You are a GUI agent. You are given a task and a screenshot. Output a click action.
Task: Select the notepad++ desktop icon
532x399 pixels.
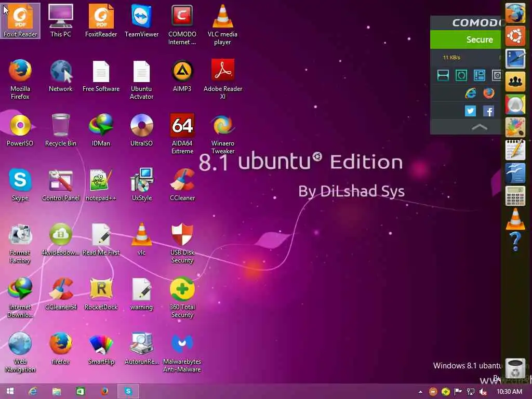[x=101, y=184]
